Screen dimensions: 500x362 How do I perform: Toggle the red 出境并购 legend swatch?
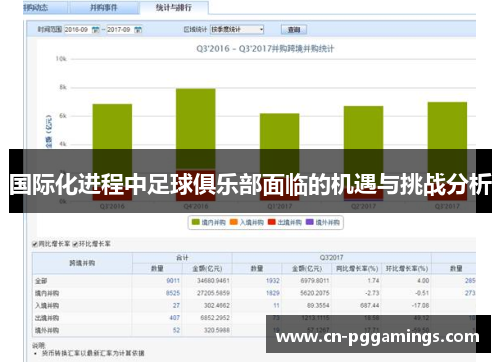click(x=272, y=222)
